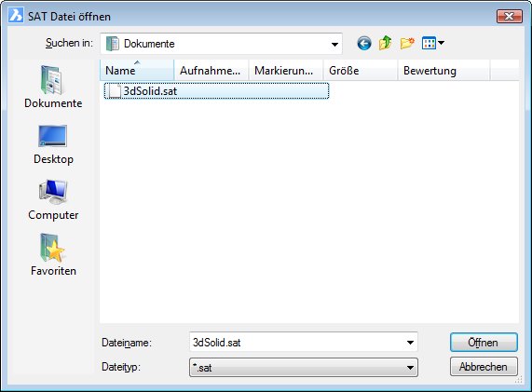Sort by the Name column header
This screenshot has width=532, height=392.
(137, 70)
